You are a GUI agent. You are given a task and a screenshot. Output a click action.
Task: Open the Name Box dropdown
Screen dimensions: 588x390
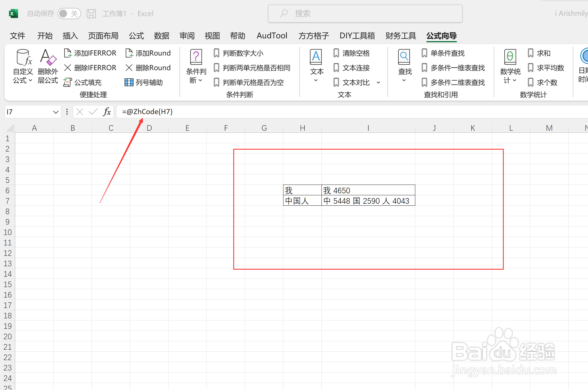coord(55,112)
